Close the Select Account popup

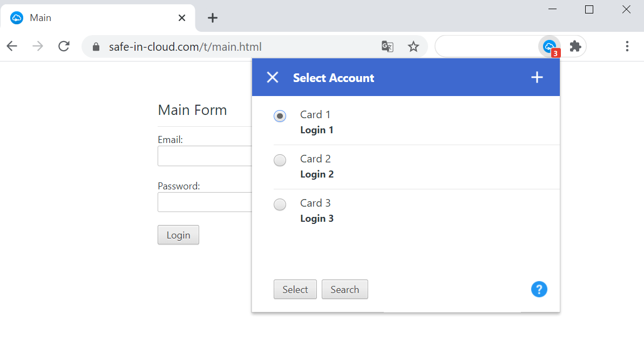tap(272, 77)
